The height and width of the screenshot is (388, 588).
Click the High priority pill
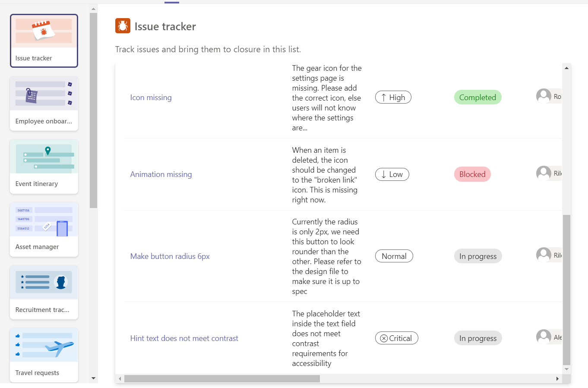point(393,98)
